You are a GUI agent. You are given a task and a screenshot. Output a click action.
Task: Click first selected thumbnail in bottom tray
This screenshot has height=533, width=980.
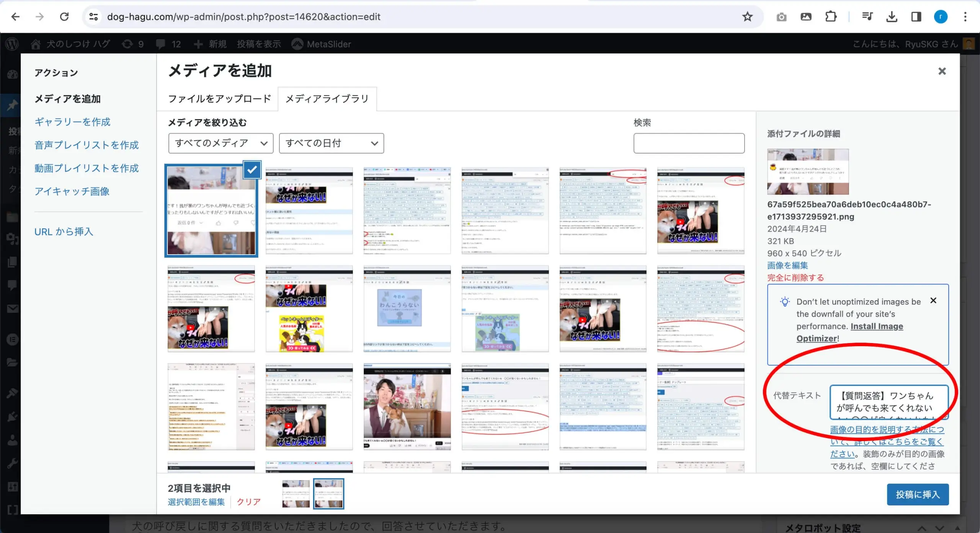pos(296,494)
